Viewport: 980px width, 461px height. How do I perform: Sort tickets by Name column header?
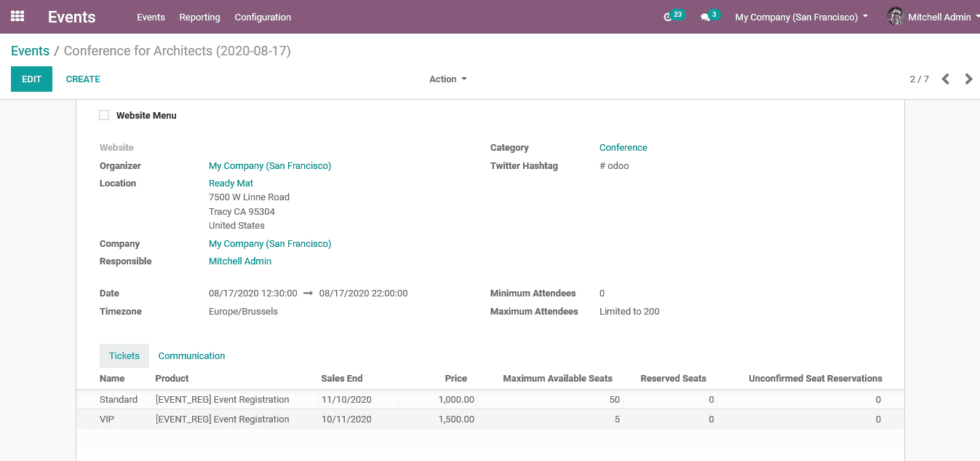pos(112,379)
